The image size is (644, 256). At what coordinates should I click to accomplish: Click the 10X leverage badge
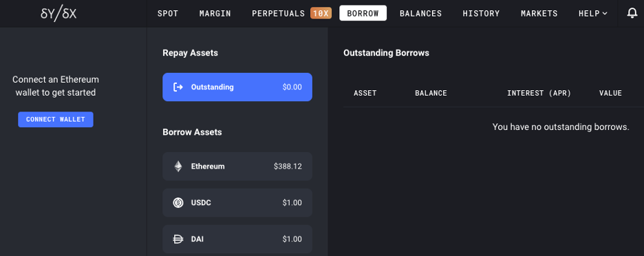pyautogui.click(x=321, y=13)
